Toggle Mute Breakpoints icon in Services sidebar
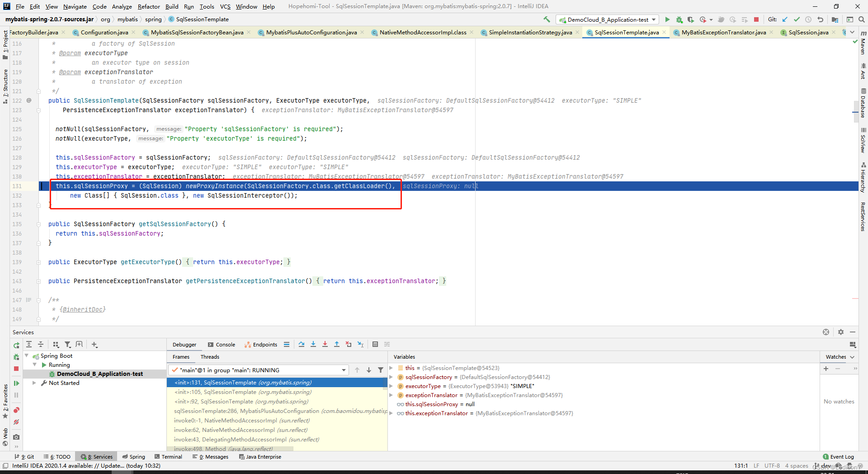The height and width of the screenshot is (474, 868). click(x=16, y=422)
